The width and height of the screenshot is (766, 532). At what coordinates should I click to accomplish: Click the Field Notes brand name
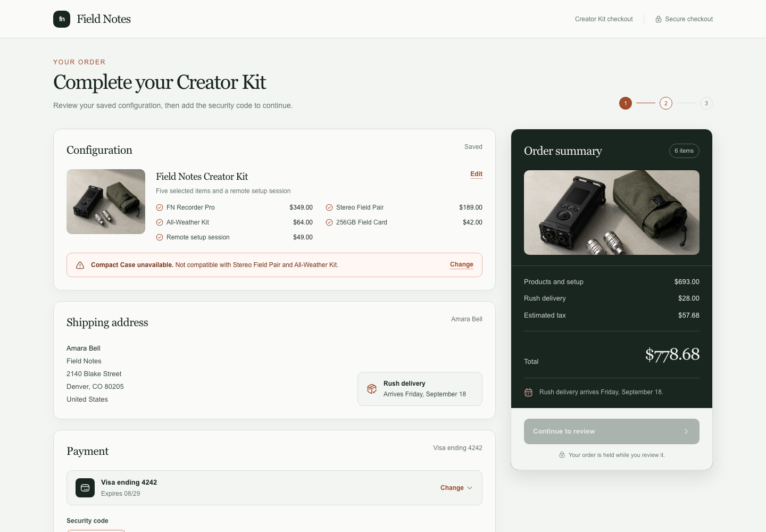click(x=104, y=19)
